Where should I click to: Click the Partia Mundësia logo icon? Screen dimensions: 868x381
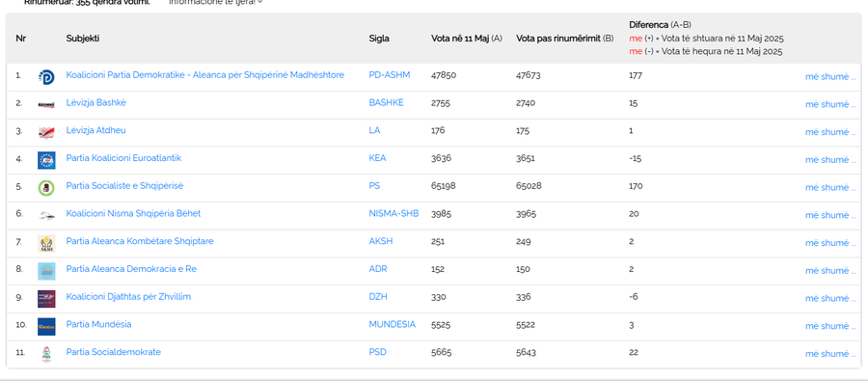(x=46, y=326)
